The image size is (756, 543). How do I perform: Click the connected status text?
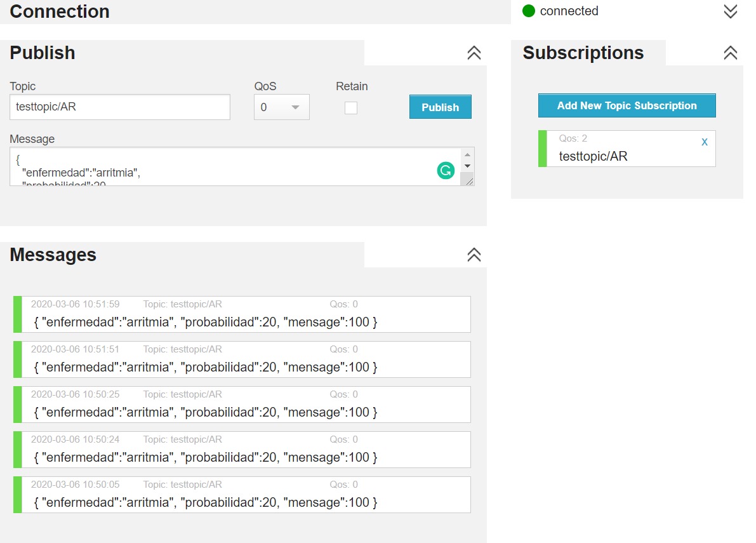(x=569, y=11)
